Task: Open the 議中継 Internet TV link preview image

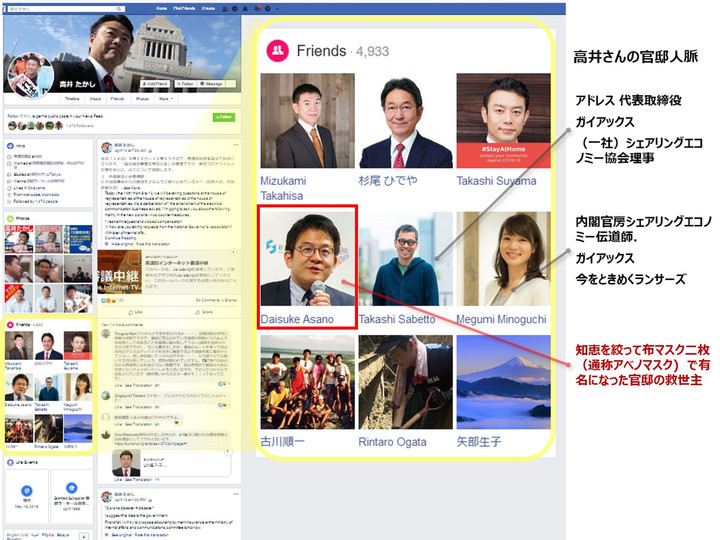Action: click(x=119, y=272)
